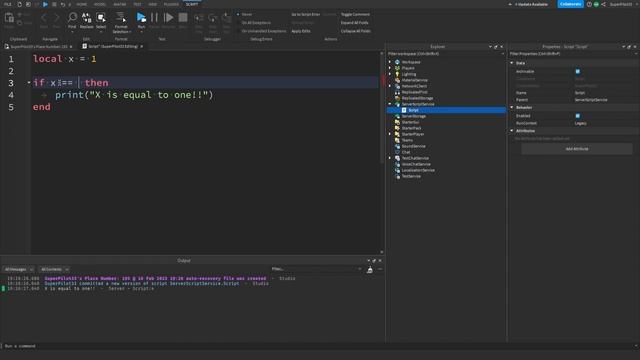Click the Collaborate button
The image size is (640, 360).
click(570, 4)
